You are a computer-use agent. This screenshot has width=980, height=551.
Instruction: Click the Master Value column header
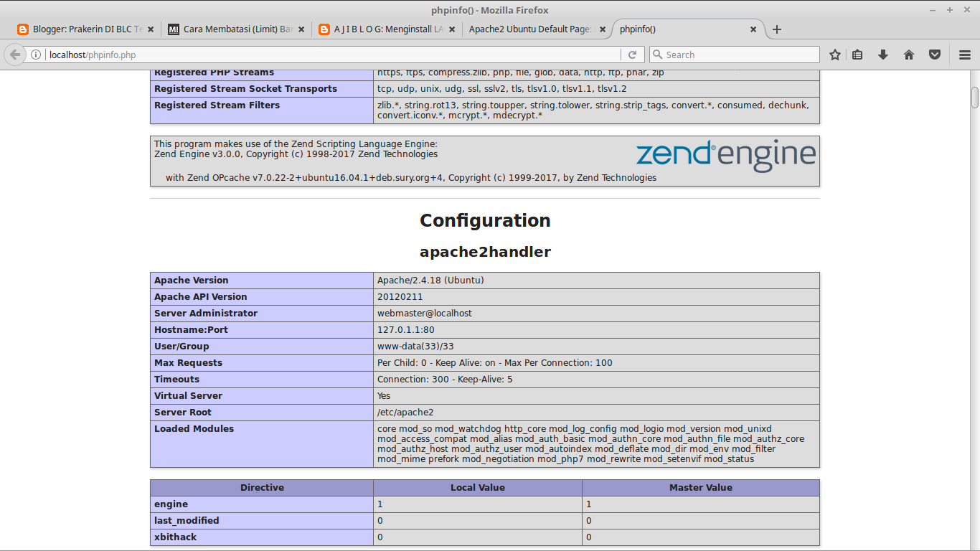(701, 488)
